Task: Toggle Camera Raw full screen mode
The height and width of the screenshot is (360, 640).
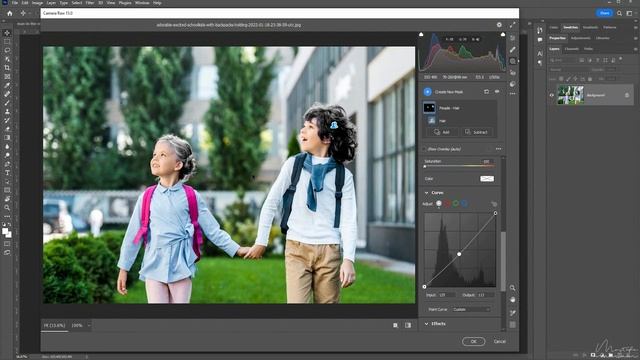Action: point(512,25)
